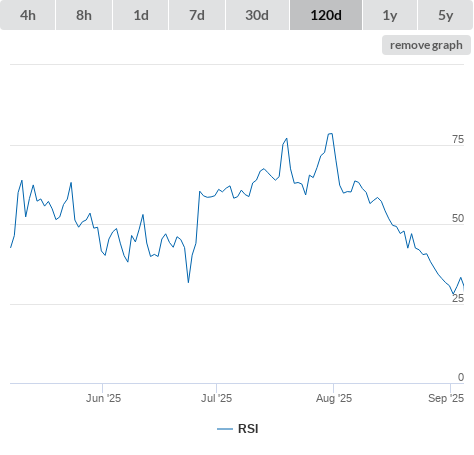
Task: Choose the 1d time range tab
Action: [141, 15]
